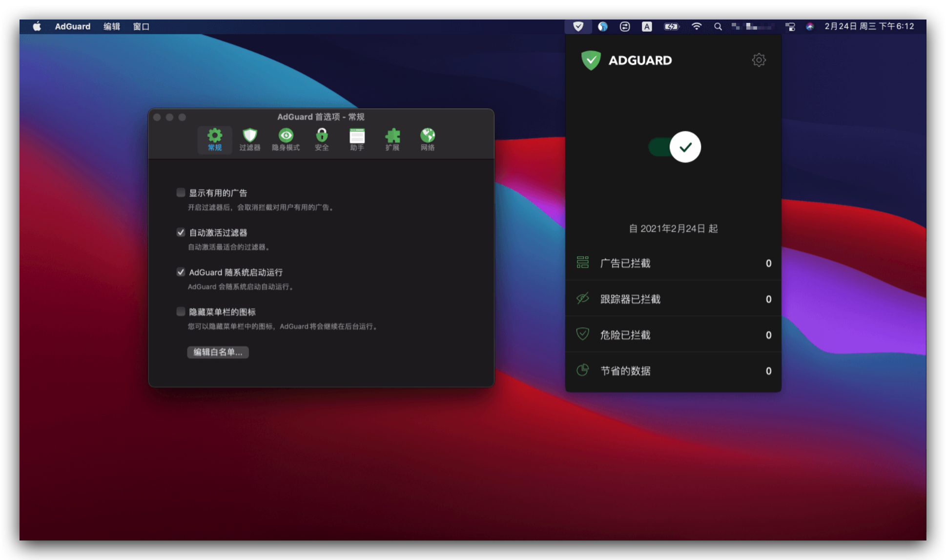
Task: Enable the 显示有用的广告 checkbox
Action: [x=181, y=193]
